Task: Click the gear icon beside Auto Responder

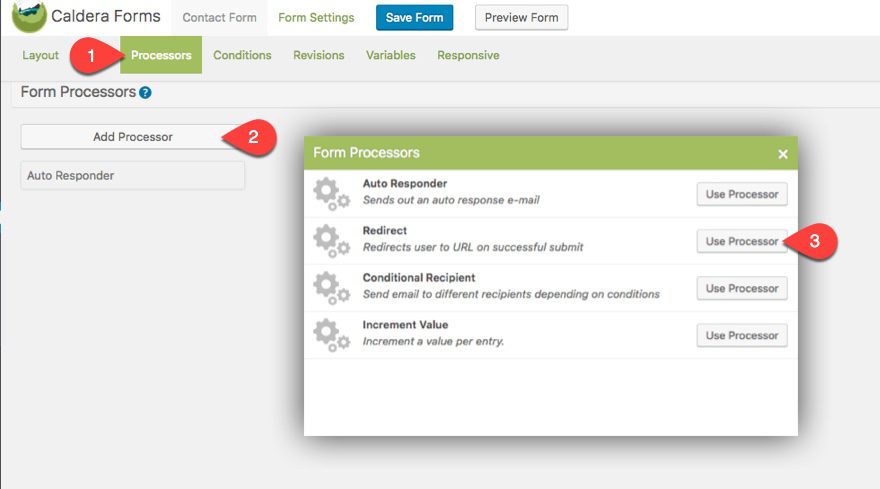Action: click(x=331, y=194)
